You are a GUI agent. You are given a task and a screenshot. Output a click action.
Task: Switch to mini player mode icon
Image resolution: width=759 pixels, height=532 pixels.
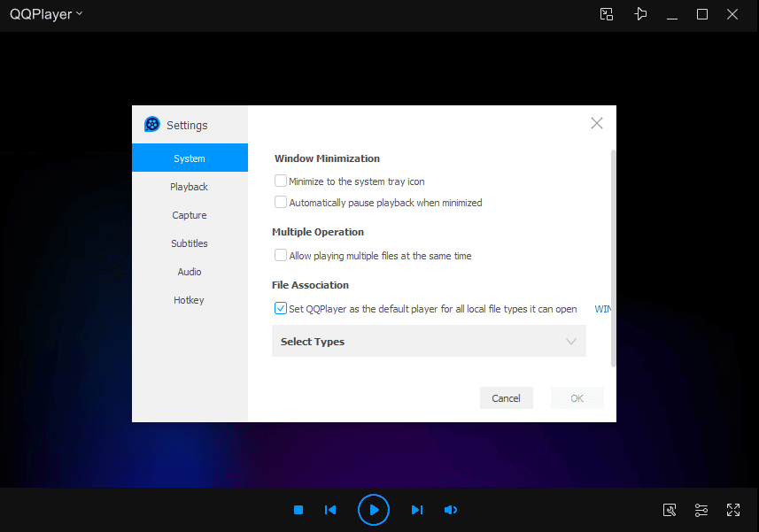(607, 14)
